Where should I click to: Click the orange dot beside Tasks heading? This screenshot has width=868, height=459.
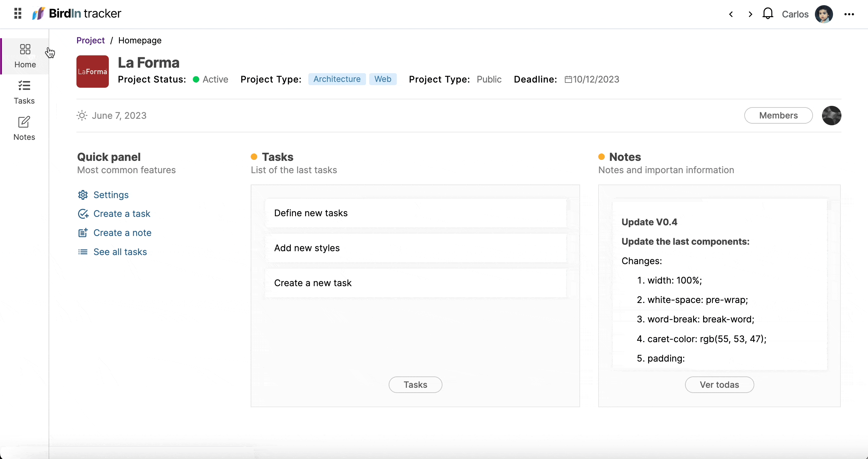pos(254,157)
